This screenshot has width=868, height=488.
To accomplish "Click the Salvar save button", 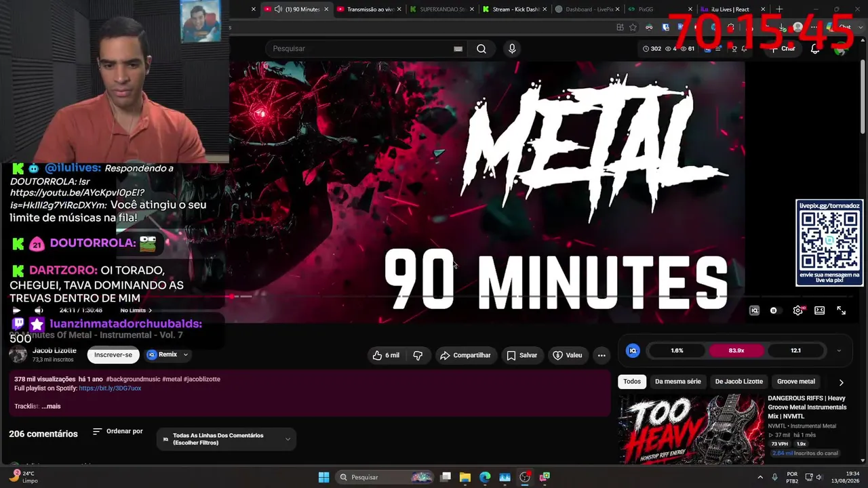I will click(x=521, y=355).
